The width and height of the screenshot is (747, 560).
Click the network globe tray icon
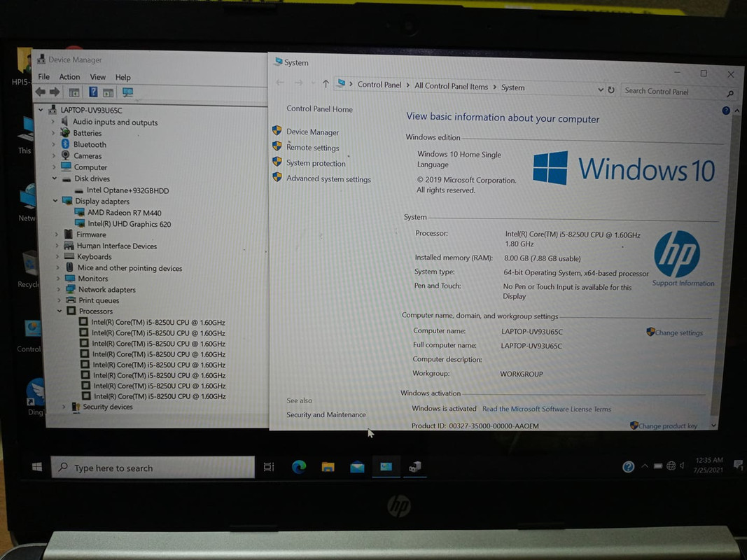pyautogui.click(x=671, y=465)
